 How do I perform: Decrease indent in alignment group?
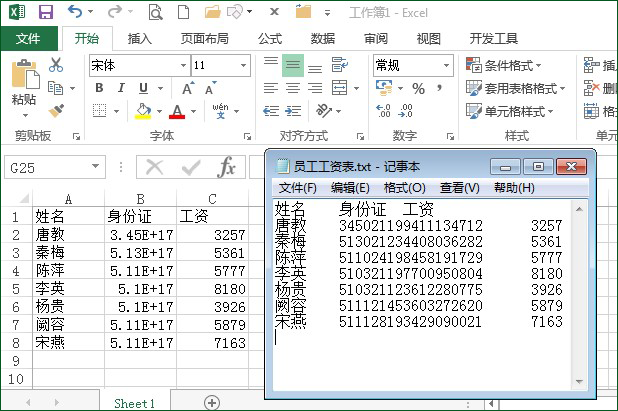pos(271,111)
